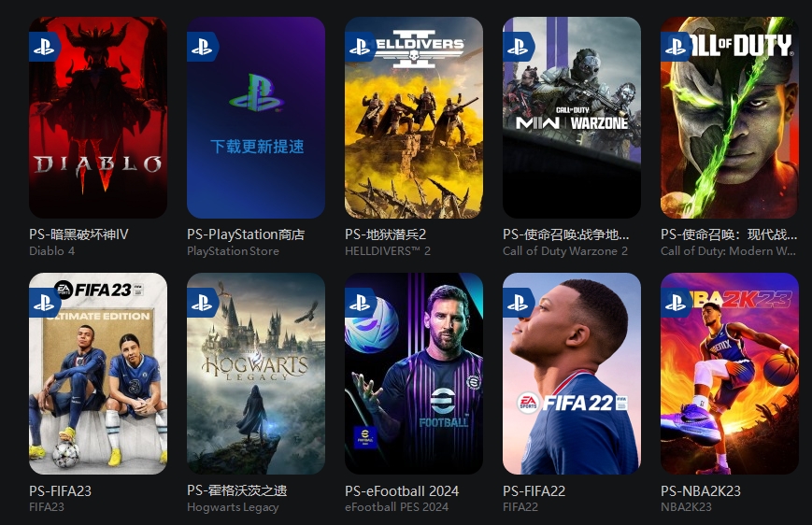The height and width of the screenshot is (525, 812).
Task: Click PlayStation badge icon on Warzone card
Action: pyautogui.click(x=519, y=47)
